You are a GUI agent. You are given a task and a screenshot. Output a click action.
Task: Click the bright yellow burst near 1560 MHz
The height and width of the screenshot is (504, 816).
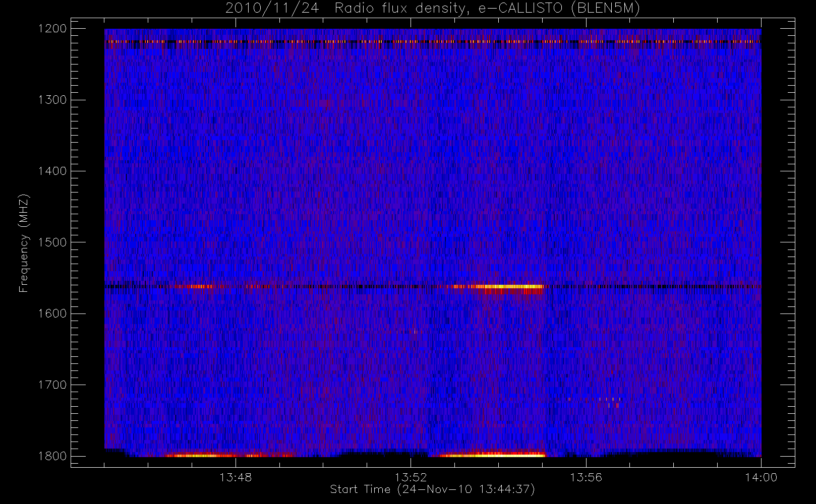pyautogui.click(x=508, y=287)
